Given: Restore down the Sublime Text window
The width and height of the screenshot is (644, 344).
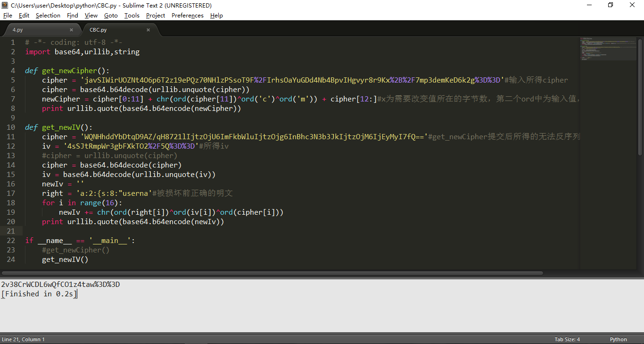Looking at the screenshot, I should pyautogui.click(x=611, y=5).
